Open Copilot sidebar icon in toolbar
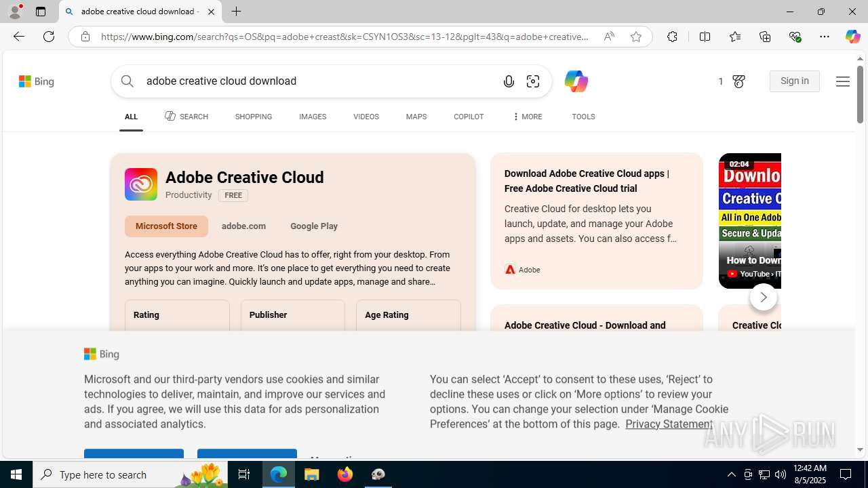 click(852, 37)
